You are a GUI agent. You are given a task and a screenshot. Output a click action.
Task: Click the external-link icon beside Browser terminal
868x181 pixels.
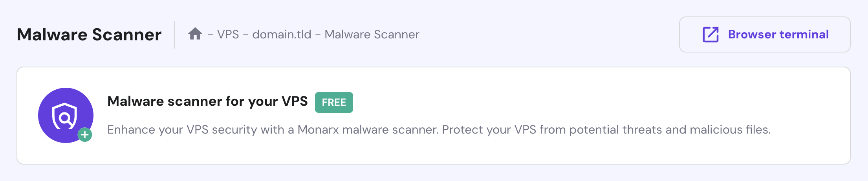[711, 34]
